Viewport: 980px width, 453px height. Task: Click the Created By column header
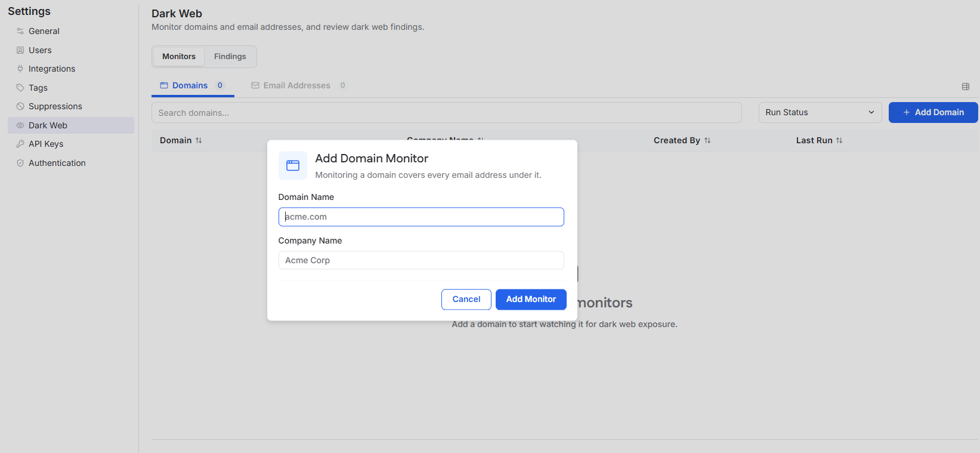point(677,140)
